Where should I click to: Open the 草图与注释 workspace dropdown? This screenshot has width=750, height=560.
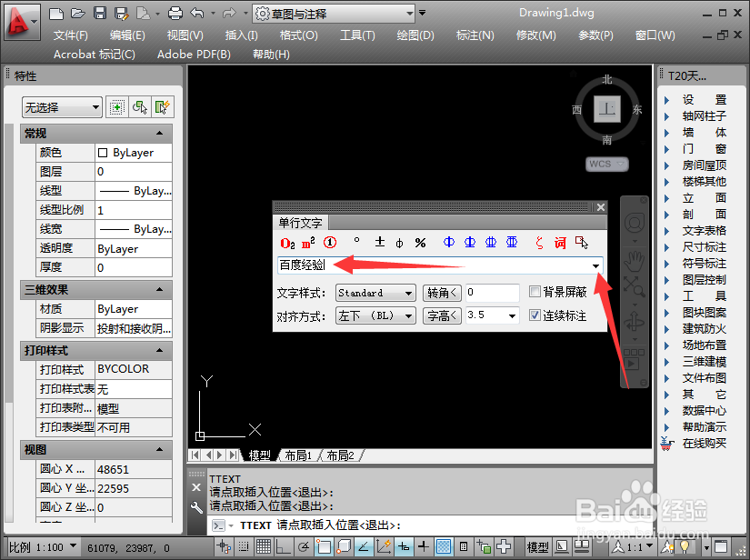coord(334,14)
